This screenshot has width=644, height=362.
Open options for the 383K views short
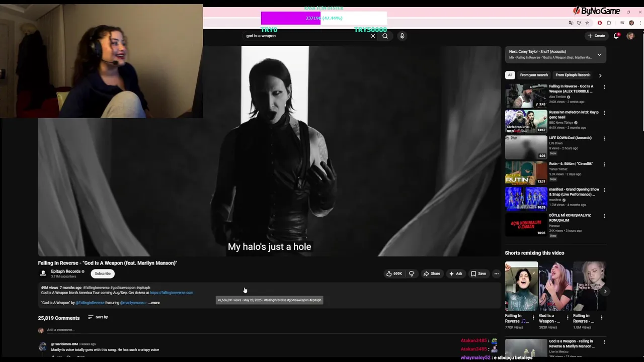click(568, 318)
